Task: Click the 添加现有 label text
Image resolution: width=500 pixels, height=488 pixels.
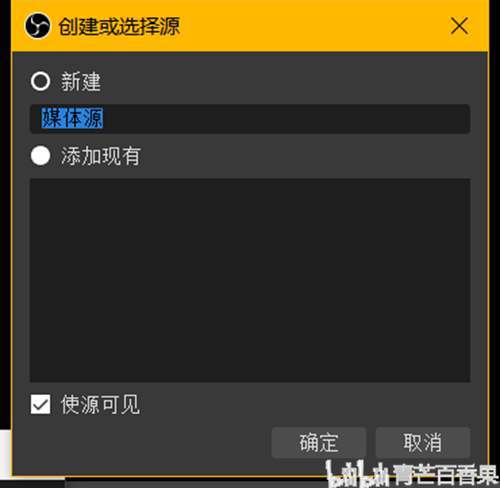Action: (x=101, y=156)
